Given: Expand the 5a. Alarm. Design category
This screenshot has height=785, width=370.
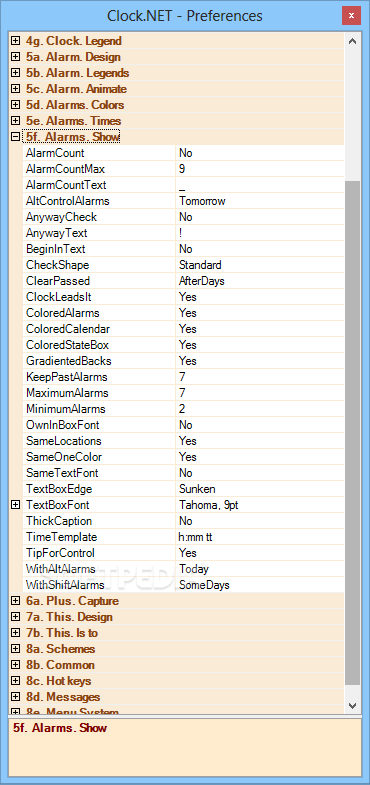Looking at the screenshot, I should [x=16, y=57].
